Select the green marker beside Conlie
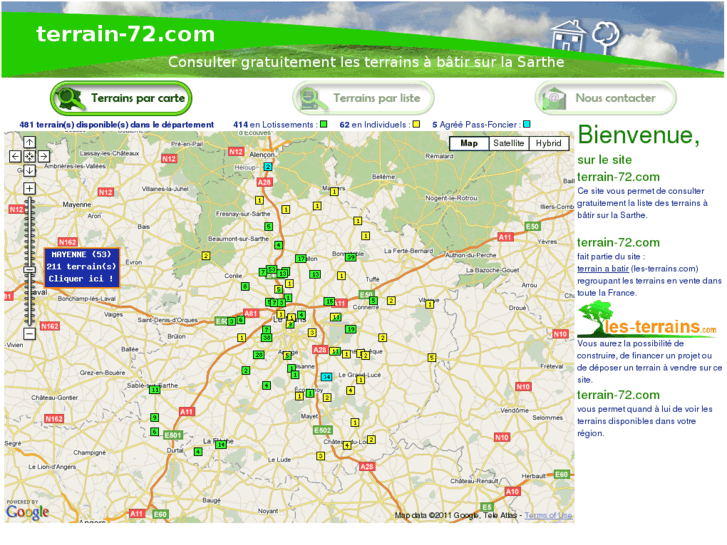Image resolution: width=727 pixels, height=545 pixels. click(245, 287)
